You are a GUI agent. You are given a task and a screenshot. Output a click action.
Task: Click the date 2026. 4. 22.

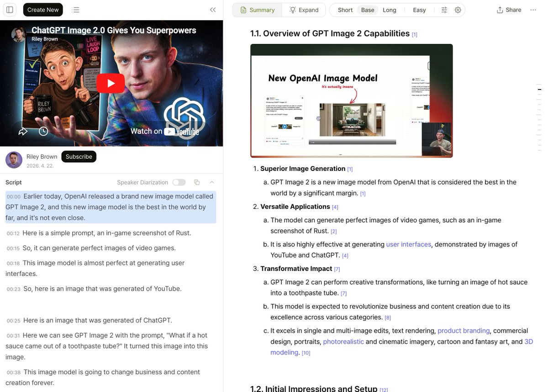pos(40,166)
